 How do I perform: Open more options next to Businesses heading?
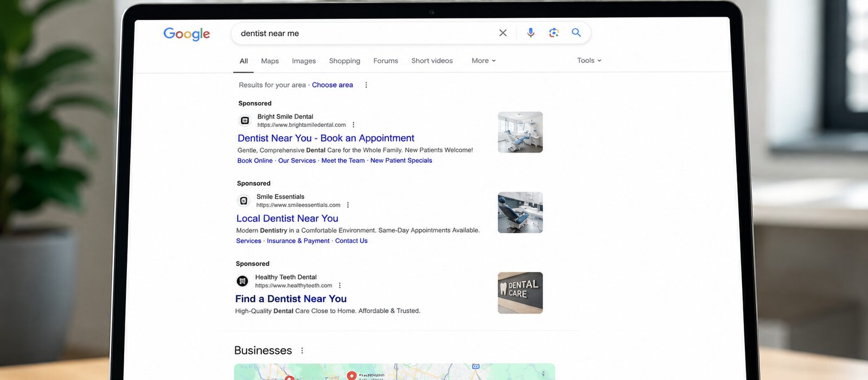pyautogui.click(x=302, y=351)
